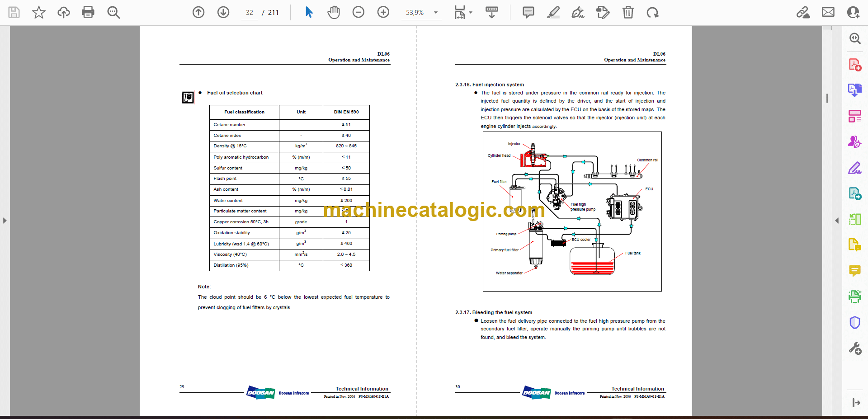The width and height of the screenshot is (868, 419).
Task: Open the yellow Comment tool in sidebar
Action: tap(855, 271)
